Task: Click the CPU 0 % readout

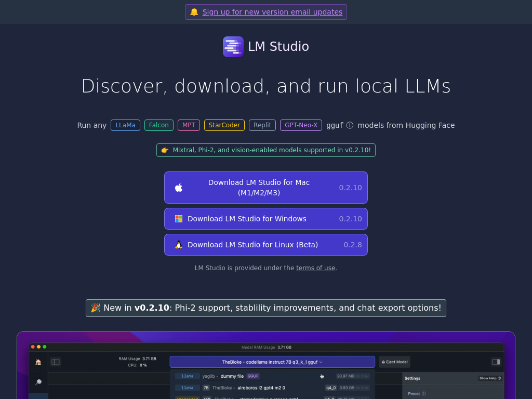Action: pyautogui.click(x=137, y=365)
